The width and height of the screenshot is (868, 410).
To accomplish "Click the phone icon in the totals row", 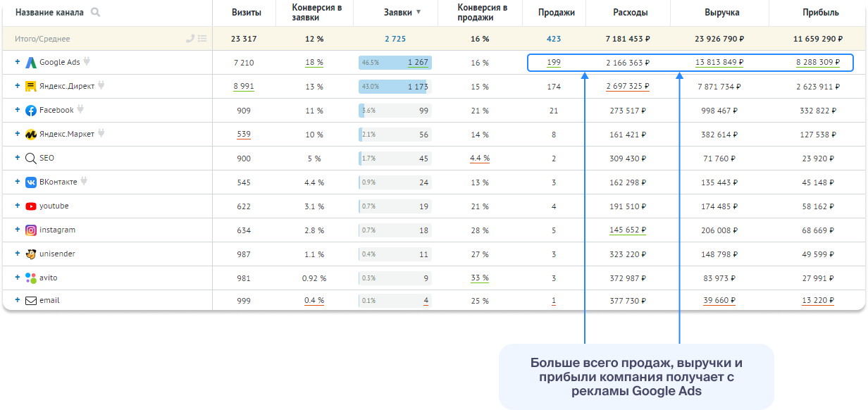I will (190, 39).
